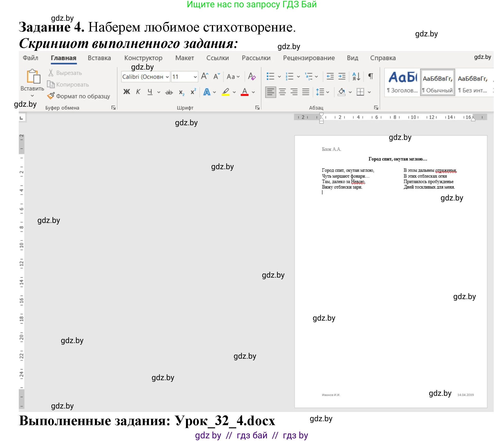The image size is (504, 441).
Task: Increase font size with the A-up icon
Action: (205, 76)
